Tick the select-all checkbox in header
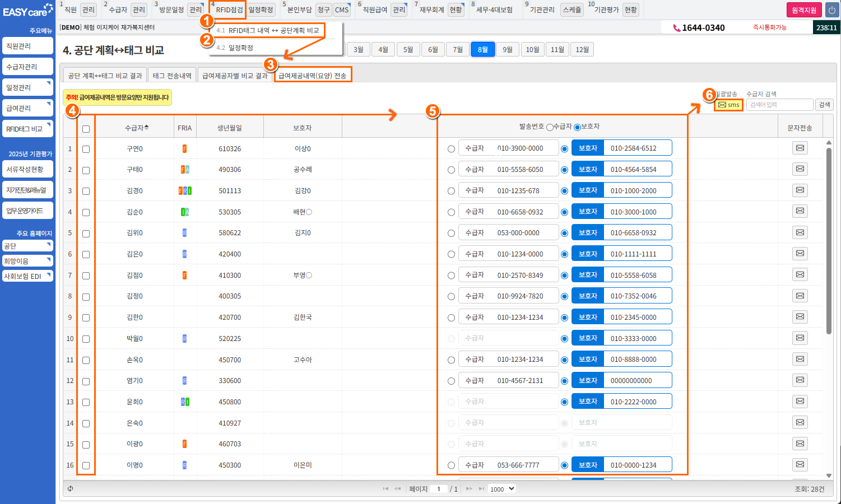Image resolution: width=841 pixels, height=504 pixels. (86, 129)
